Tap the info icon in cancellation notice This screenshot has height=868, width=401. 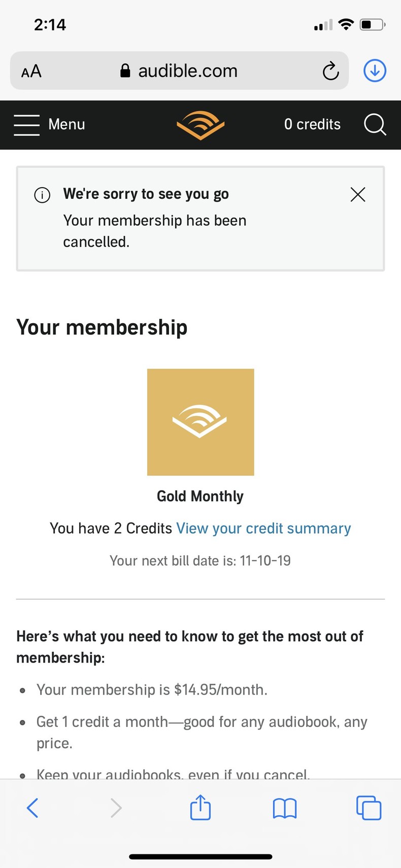pyautogui.click(x=42, y=195)
